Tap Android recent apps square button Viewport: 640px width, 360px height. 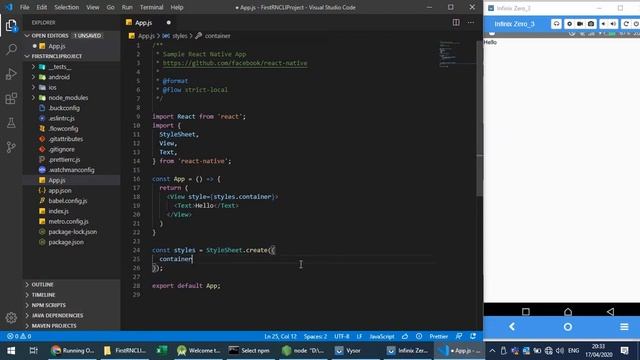[526, 312]
